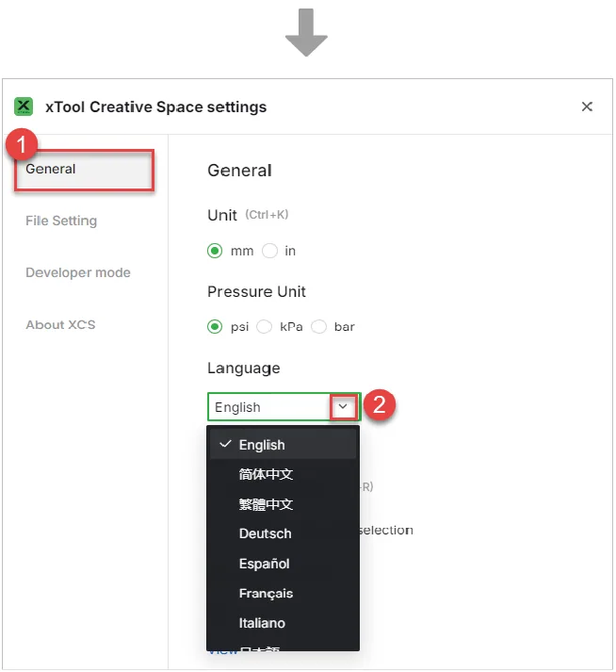Choose kPa pressure unit
The image size is (616, 672).
click(x=264, y=327)
